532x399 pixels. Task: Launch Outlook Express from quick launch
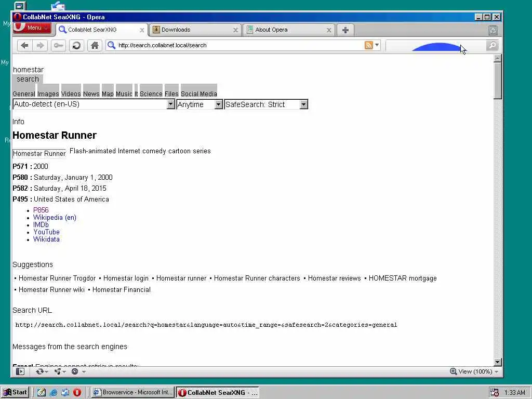click(x=65, y=392)
